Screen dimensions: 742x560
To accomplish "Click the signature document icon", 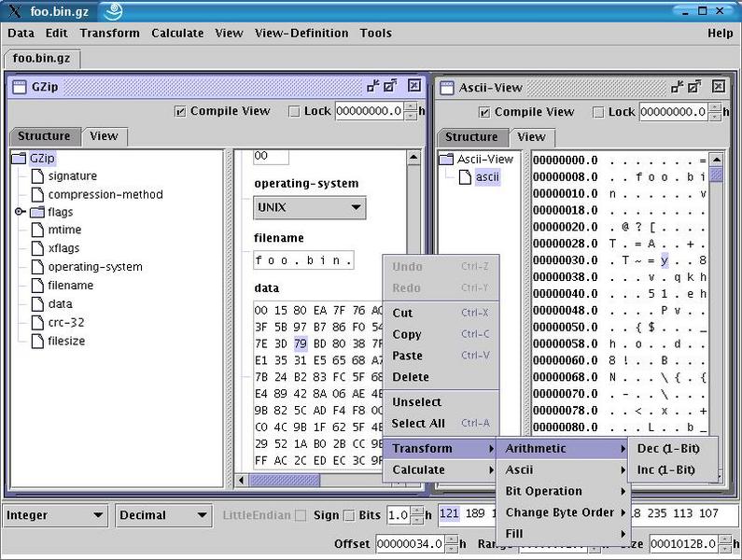I will (x=37, y=176).
